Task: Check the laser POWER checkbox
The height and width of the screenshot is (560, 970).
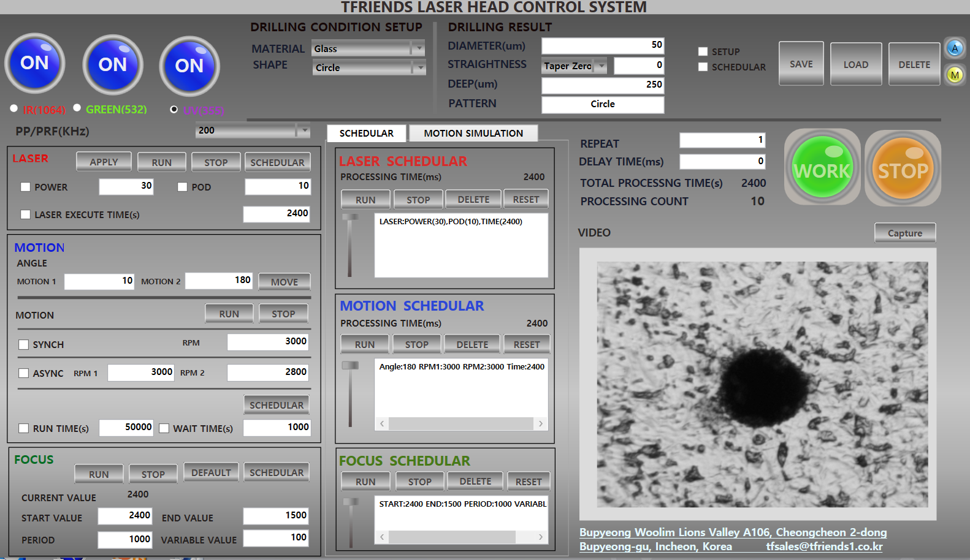Action: click(x=25, y=187)
